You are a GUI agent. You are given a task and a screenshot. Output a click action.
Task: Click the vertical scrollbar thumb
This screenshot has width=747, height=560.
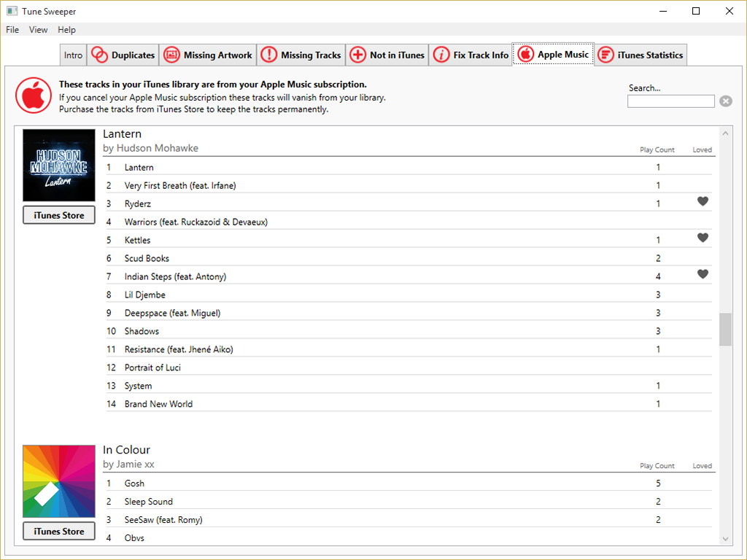click(726, 329)
